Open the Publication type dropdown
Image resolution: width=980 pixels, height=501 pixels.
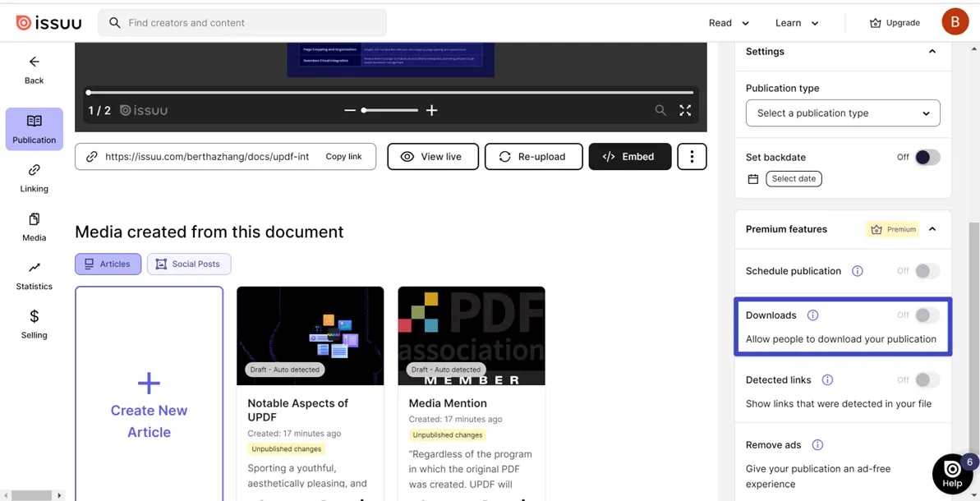pyautogui.click(x=842, y=113)
